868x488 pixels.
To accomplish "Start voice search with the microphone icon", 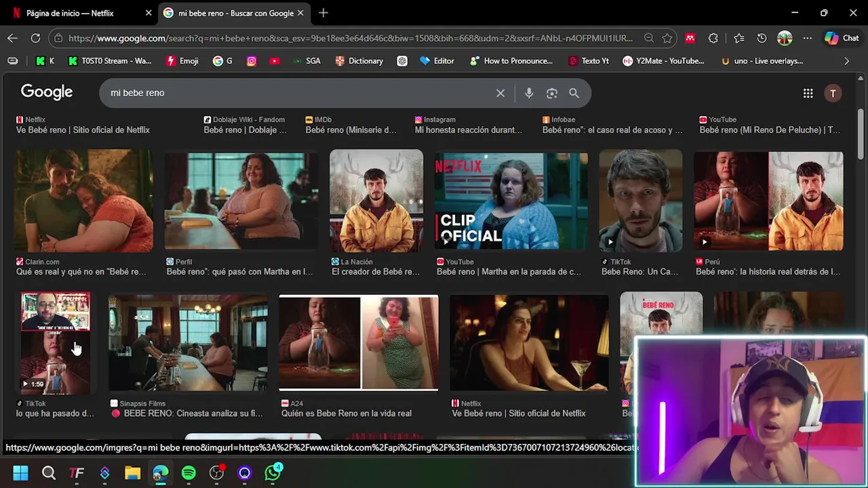I will coord(529,93).
